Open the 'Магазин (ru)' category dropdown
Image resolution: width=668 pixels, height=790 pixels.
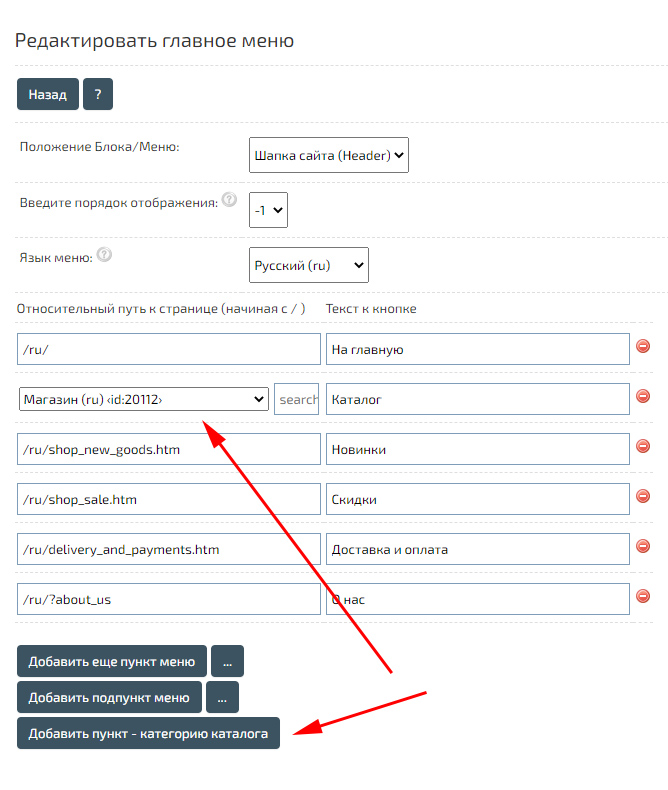[144, 399]
